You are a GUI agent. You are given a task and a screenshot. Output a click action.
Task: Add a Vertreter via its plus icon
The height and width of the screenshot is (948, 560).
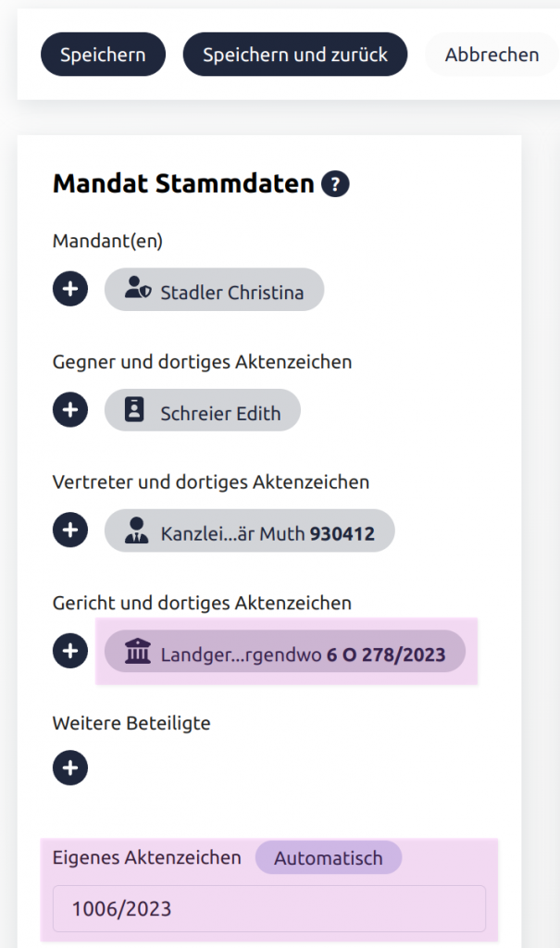click(70, 530)
